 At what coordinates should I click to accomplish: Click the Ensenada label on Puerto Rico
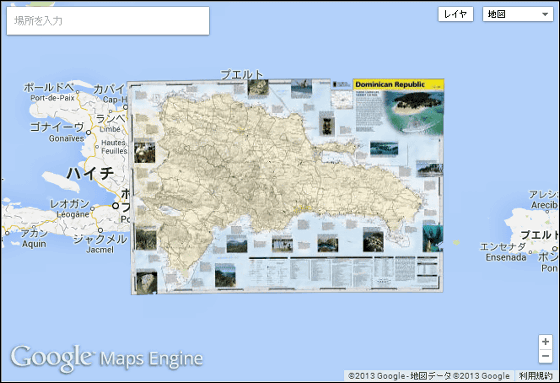pyautogui.click(x=506, y=257)
